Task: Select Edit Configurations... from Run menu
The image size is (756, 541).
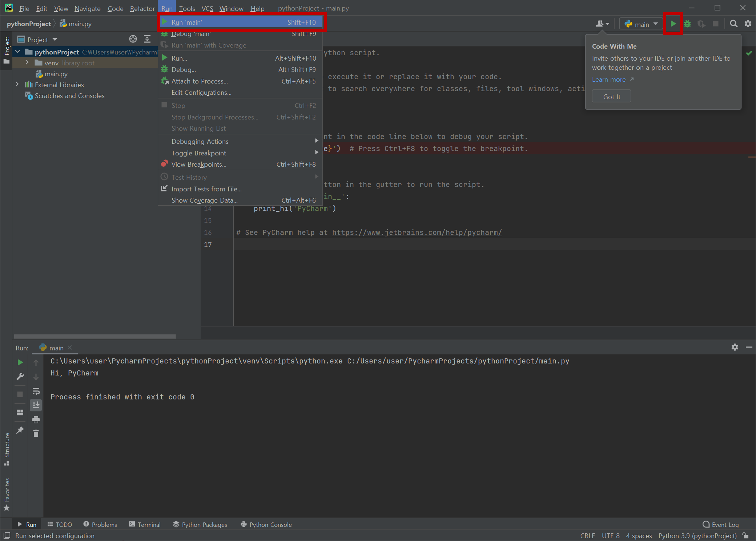Action: [201, 93]
